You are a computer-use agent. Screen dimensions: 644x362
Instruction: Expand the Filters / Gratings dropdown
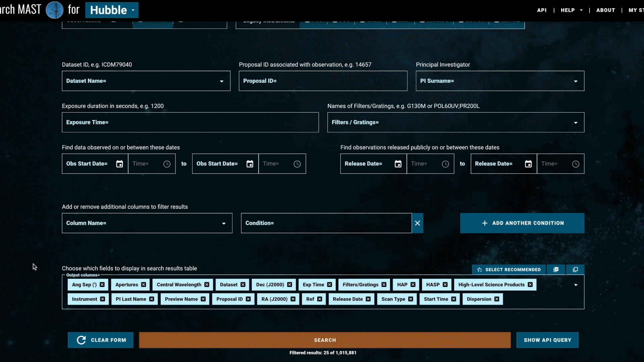[576, 123]
